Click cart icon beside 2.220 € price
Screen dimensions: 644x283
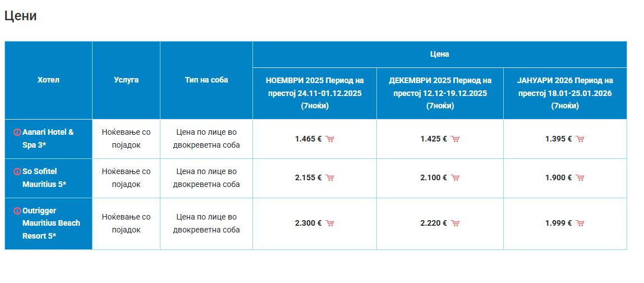455,223
